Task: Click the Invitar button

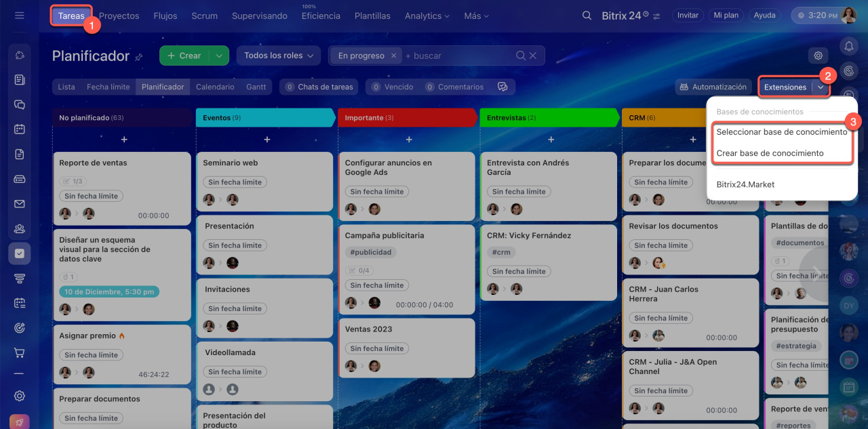Action: coord(688,15)
